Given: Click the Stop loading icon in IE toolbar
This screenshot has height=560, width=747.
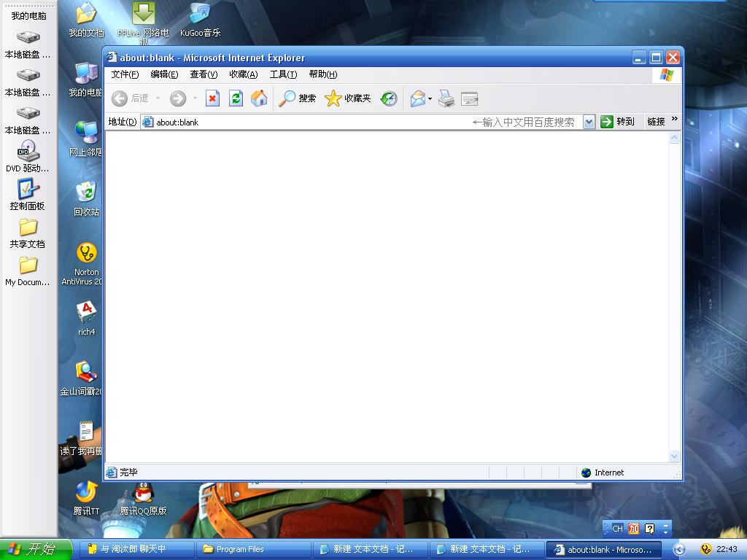Looking at the screenshot, I should [212, 98].
